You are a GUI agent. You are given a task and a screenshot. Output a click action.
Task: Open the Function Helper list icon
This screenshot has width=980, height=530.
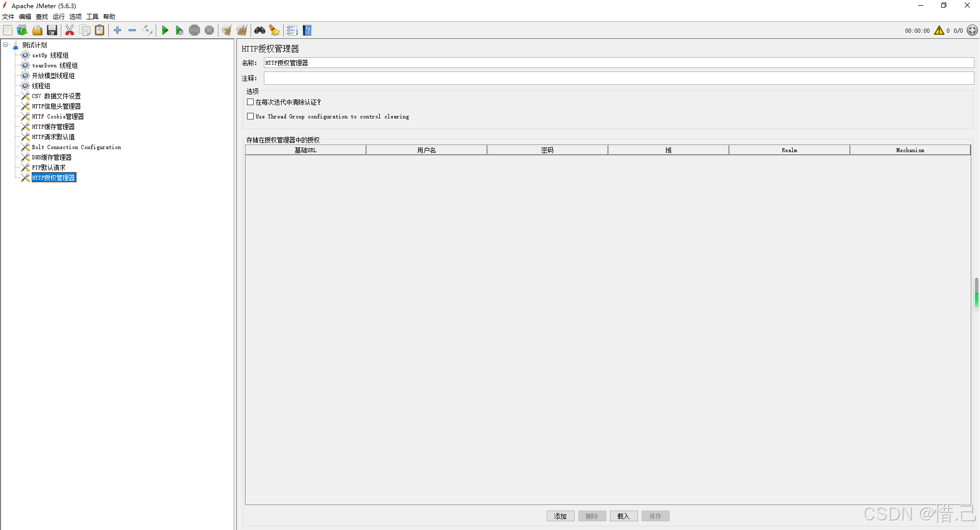coord(292,31)
